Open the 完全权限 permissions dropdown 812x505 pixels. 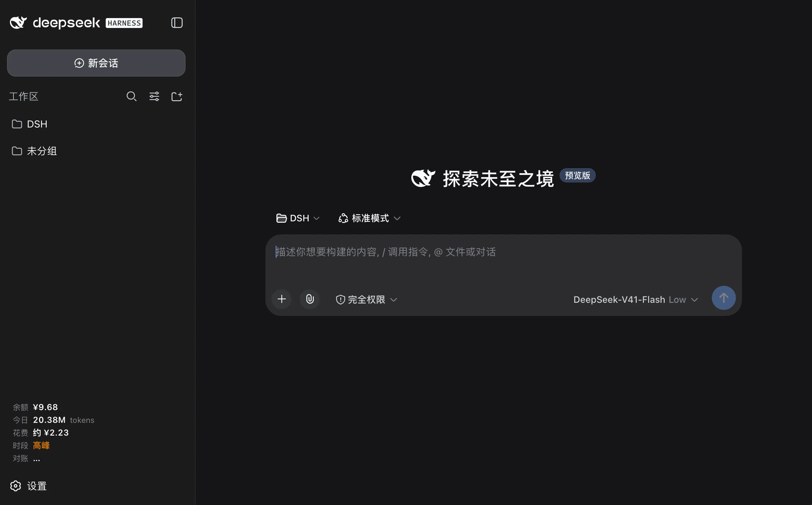pos(366,300)
